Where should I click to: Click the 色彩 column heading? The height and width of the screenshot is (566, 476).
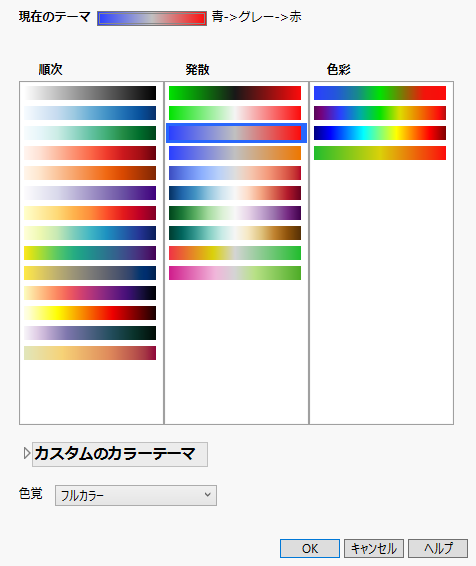tap(339, 69)
